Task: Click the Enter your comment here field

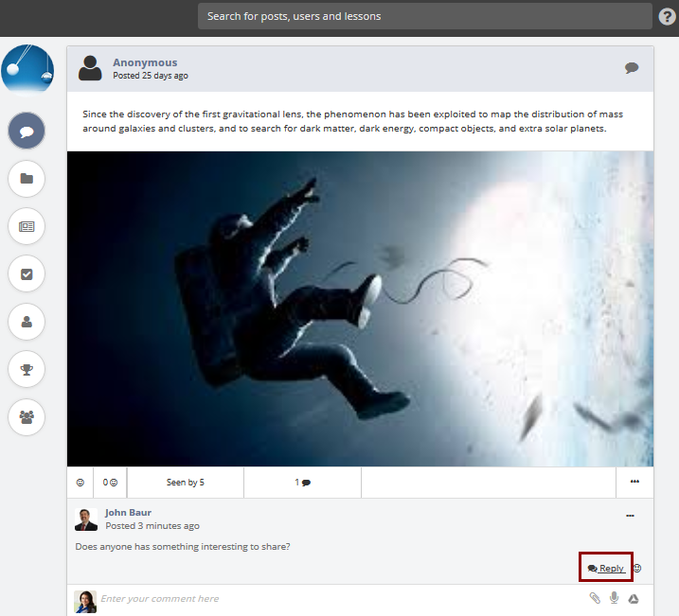Action: click(x=340, y=599)
